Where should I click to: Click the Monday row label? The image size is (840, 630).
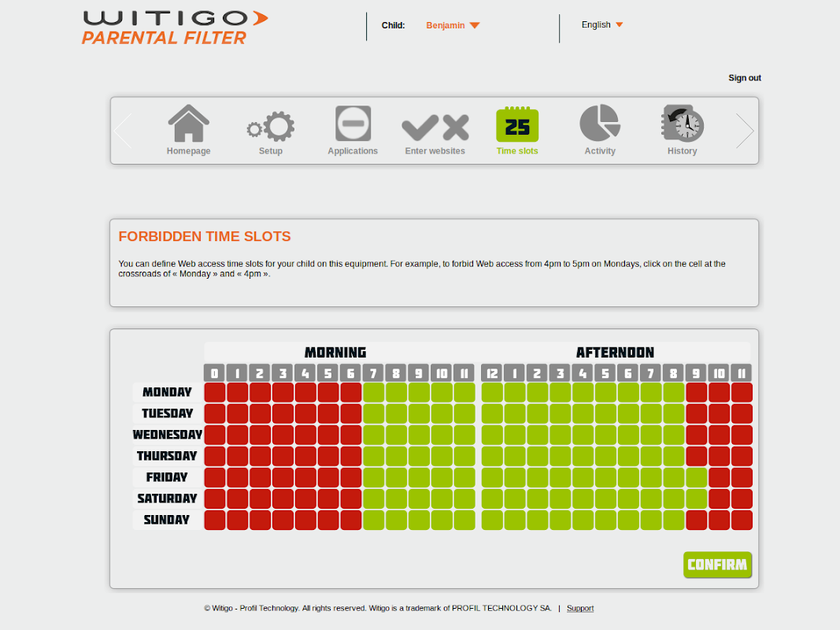[x=167, y=392]
